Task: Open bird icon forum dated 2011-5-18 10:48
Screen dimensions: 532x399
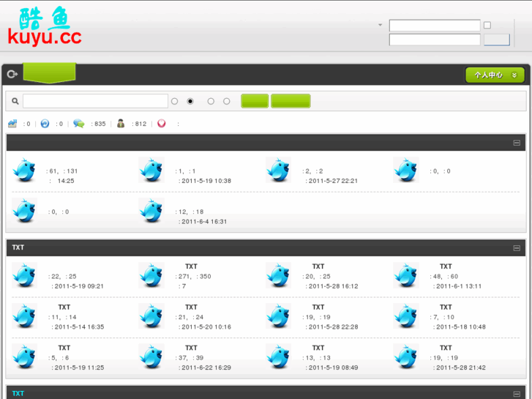Action: pos(406,316)
